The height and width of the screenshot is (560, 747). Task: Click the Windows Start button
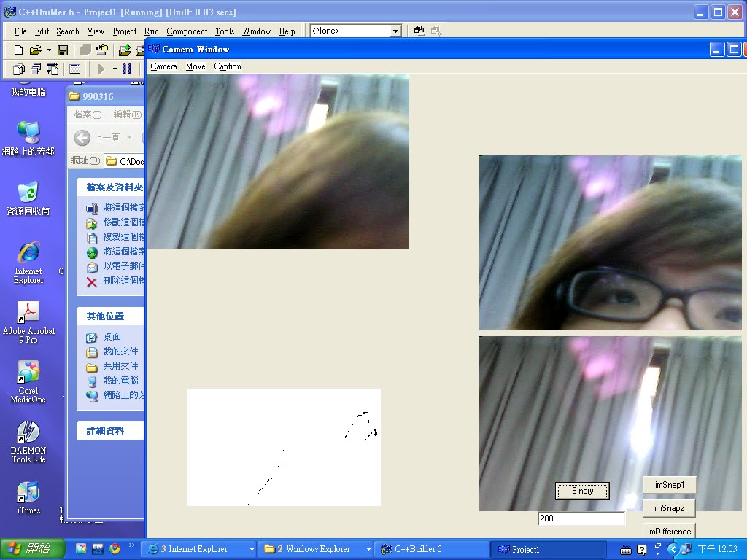[32, 549]
